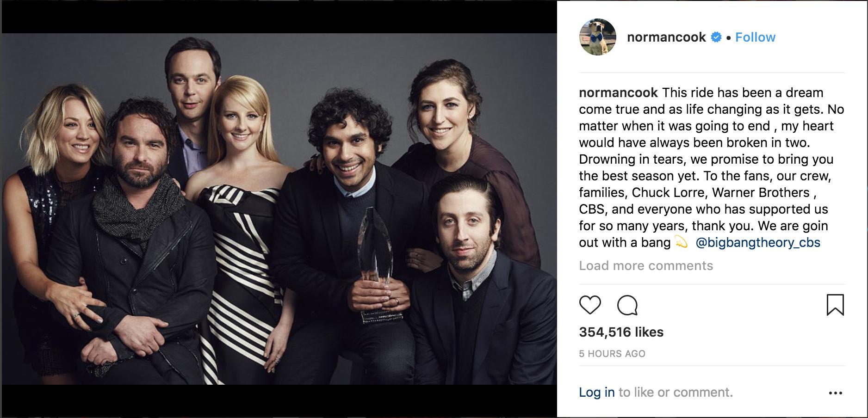The width and height of the screenshot is (868, 418).
Task: Open the @bigbangtheory_cbs mention
Action: (x=758, y=243)
